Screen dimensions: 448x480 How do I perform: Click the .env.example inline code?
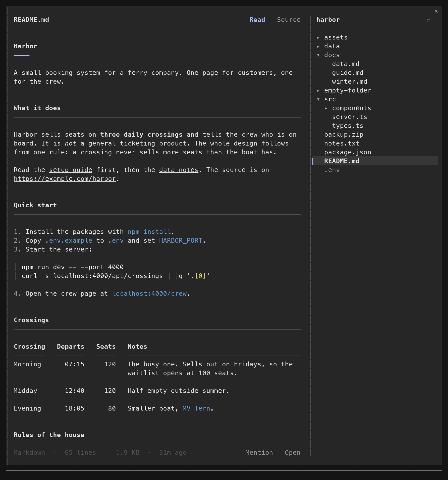[x=69, y=240]
